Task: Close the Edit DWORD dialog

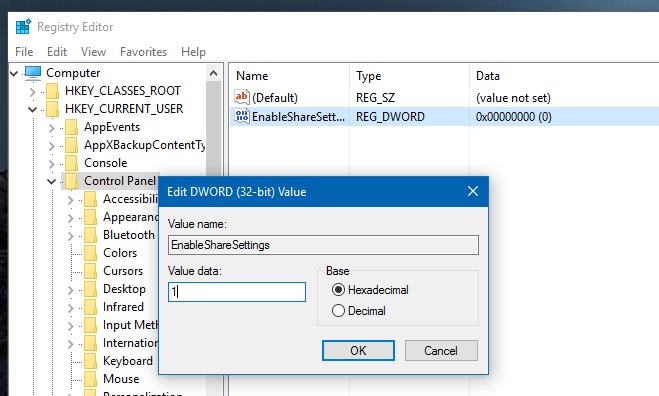Action: coord(473,191)
